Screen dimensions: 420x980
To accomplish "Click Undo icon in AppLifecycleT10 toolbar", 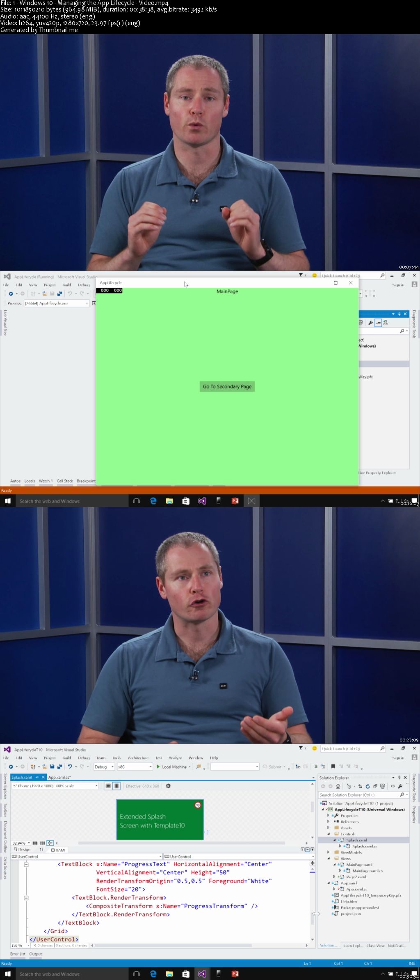I will [x=70, y=767].
